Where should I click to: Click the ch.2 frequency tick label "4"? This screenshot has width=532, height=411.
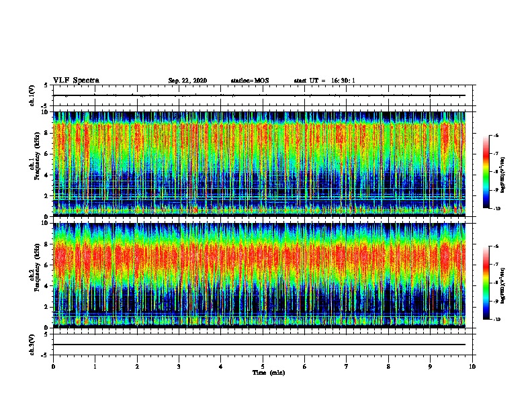pyautogui.click(x=46, y=286)
